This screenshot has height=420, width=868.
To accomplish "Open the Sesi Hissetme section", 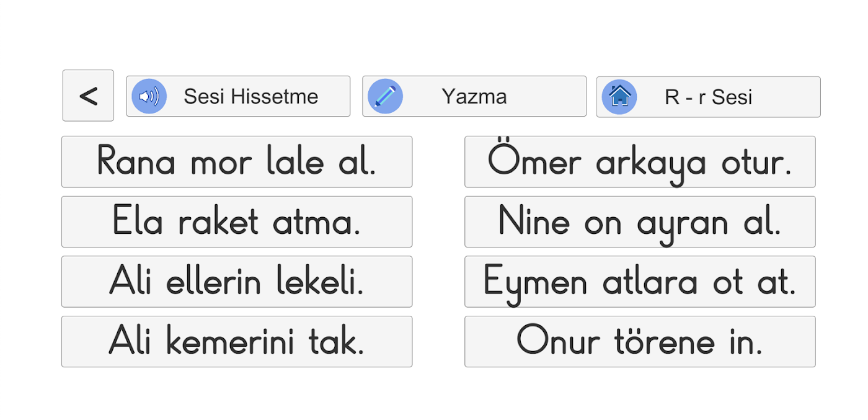I will click(x=250, y=96).
